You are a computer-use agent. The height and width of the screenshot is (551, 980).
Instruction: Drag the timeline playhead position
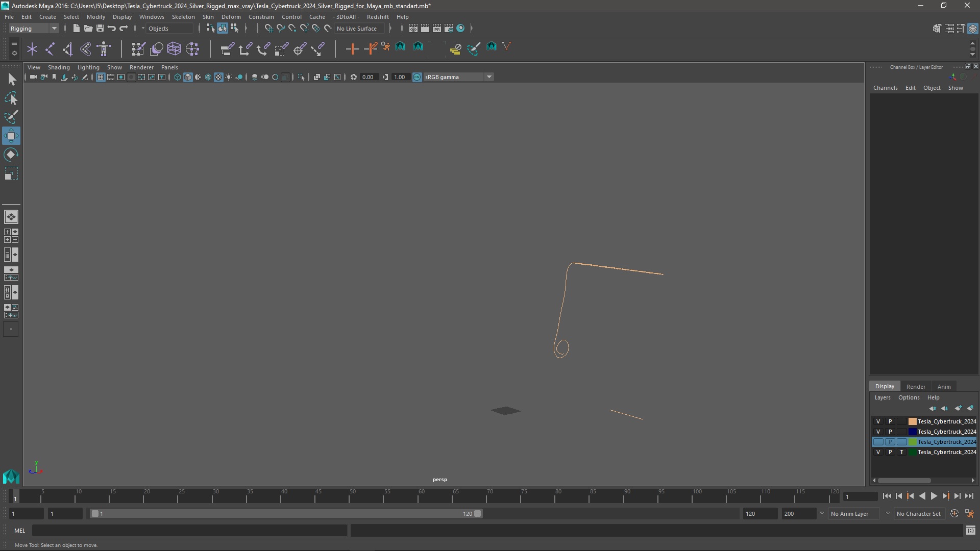(x=15, y=496)
